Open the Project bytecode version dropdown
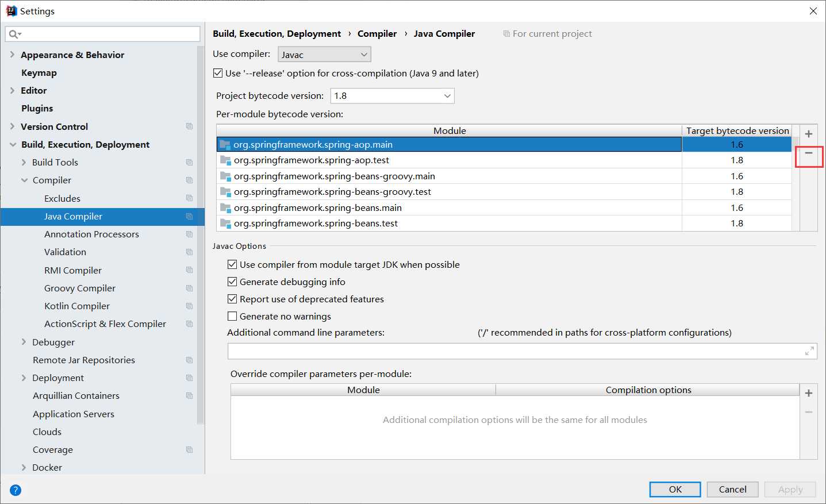 click(392, 96)
